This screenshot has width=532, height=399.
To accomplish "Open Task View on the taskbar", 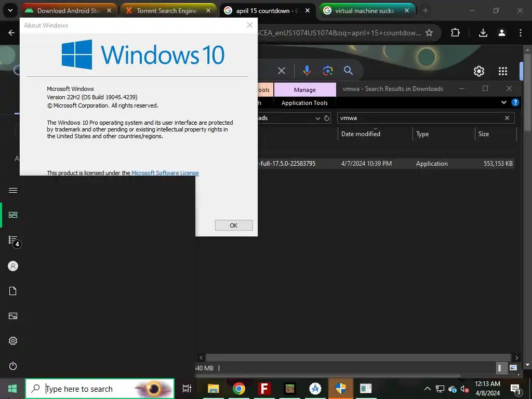I will point(187,389).
